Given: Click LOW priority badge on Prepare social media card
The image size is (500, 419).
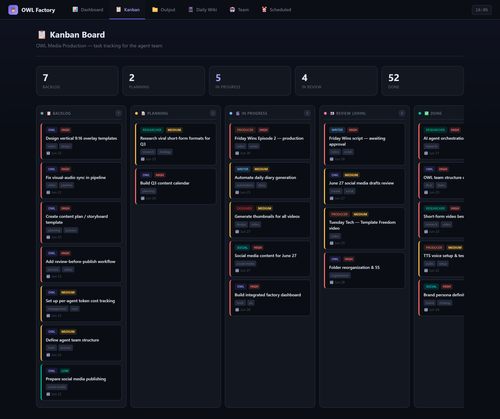Looking at the screenshot, I should [x=65, y=371].
